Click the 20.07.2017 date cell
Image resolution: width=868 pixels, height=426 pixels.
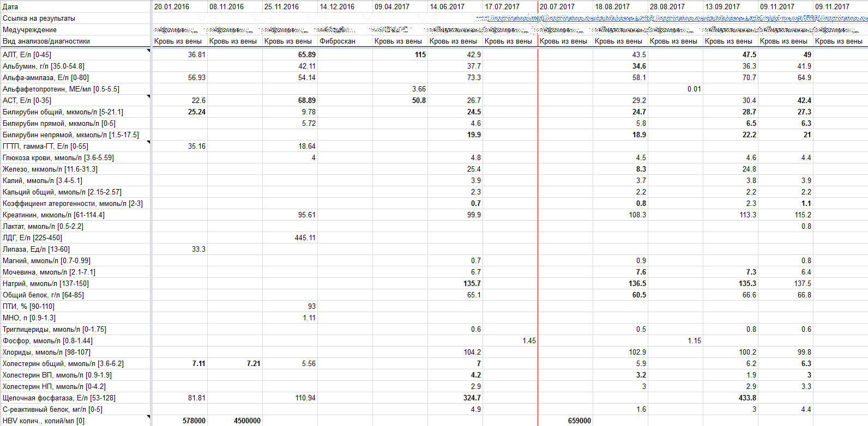point(565,7)
